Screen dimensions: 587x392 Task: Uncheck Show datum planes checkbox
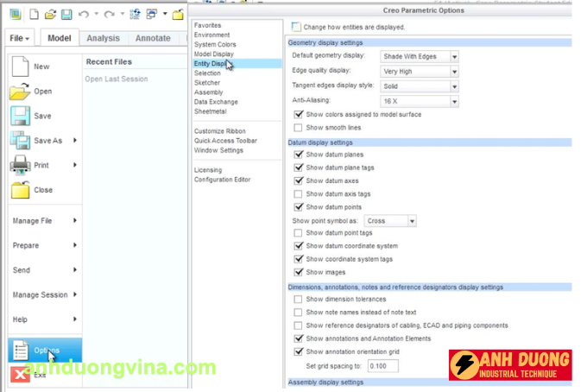[x=299, y=155]
